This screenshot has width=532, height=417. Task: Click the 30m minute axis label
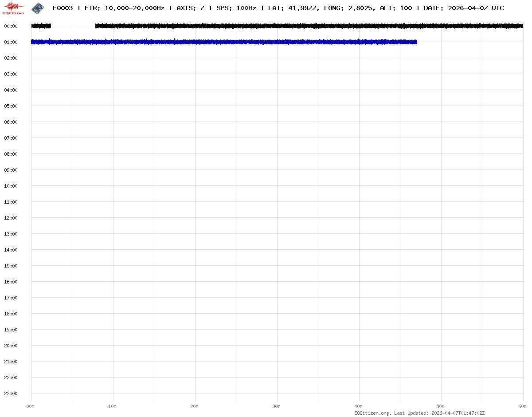[277, 406]
